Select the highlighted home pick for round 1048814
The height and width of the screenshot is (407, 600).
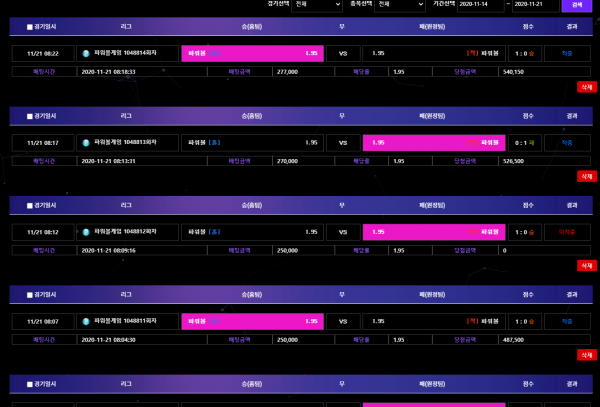click(x=253, y=54)
